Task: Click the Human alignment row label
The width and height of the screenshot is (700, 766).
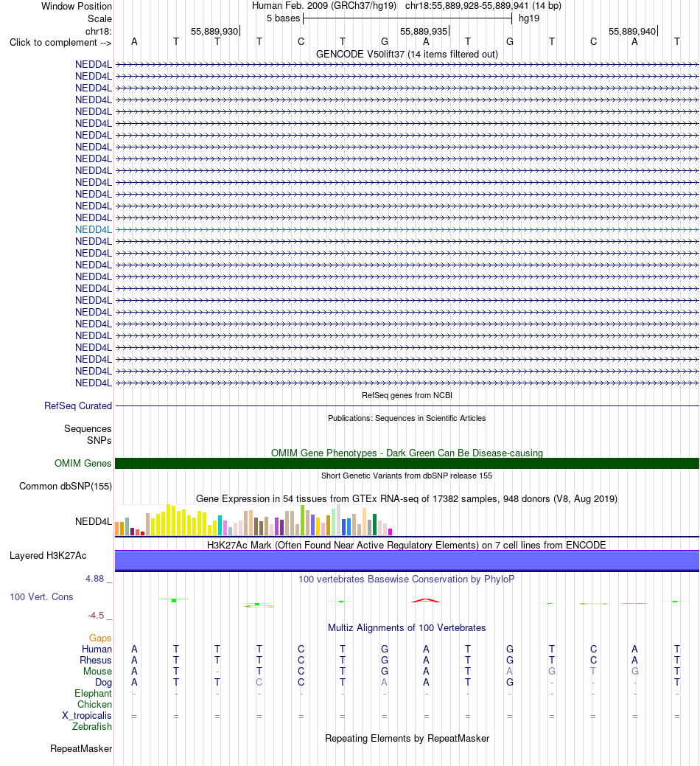Action: 97,650
